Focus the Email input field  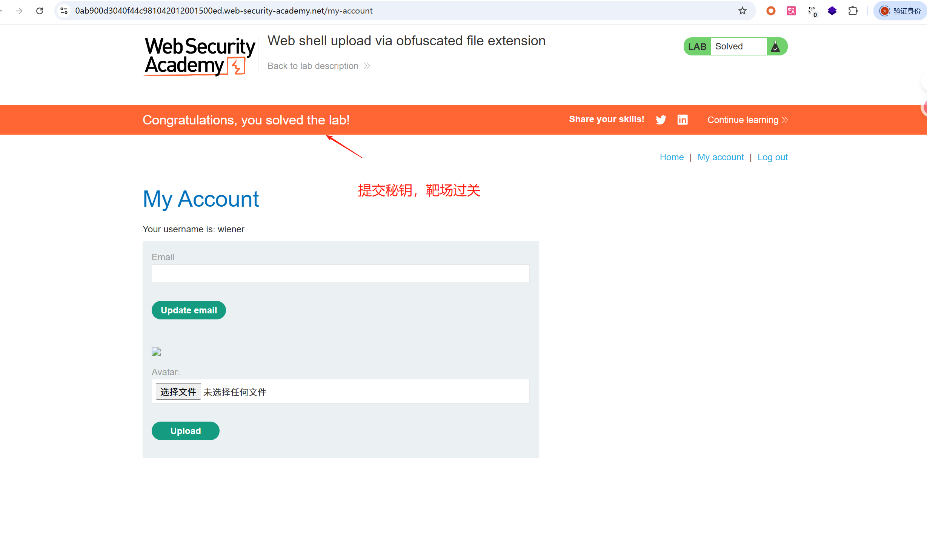coord(340,273)
